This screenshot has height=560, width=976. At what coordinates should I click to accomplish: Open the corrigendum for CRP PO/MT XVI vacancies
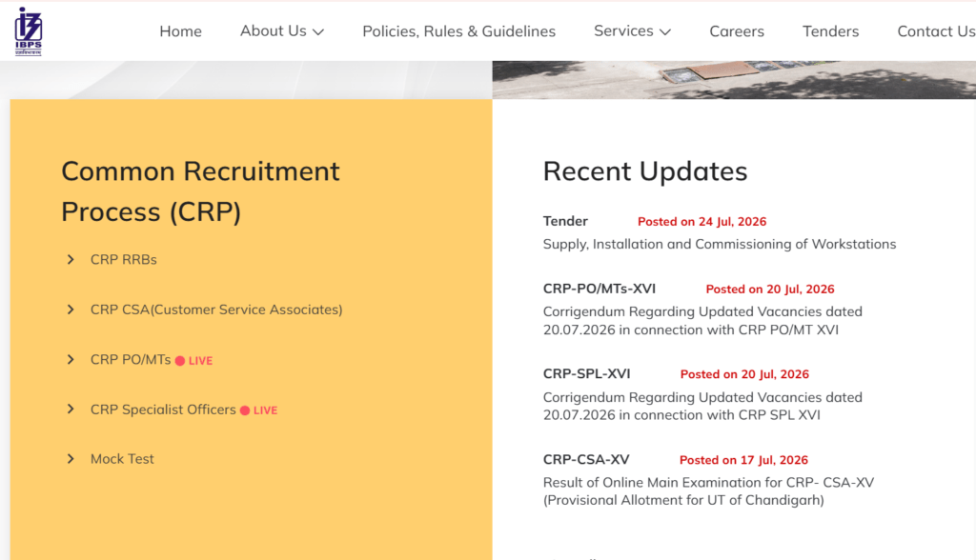pos(702,320)
